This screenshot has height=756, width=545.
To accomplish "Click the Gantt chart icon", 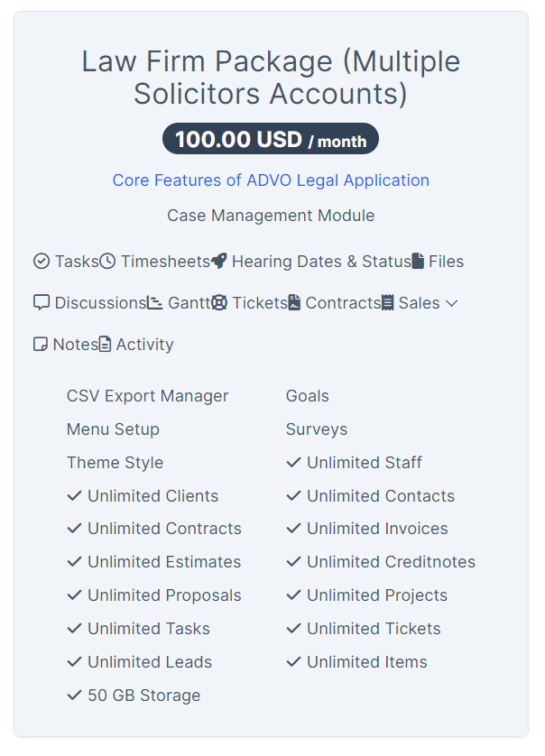I will pos(155,303).
